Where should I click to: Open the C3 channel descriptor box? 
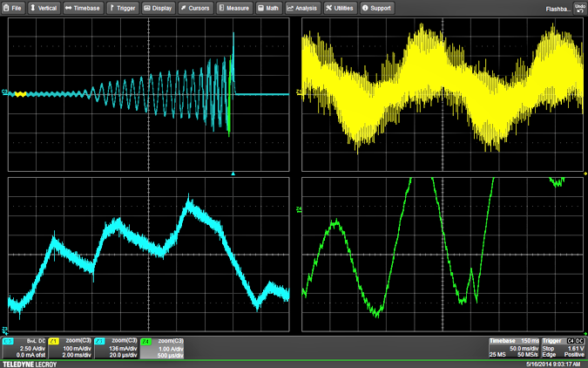click(x=24, y=348)
